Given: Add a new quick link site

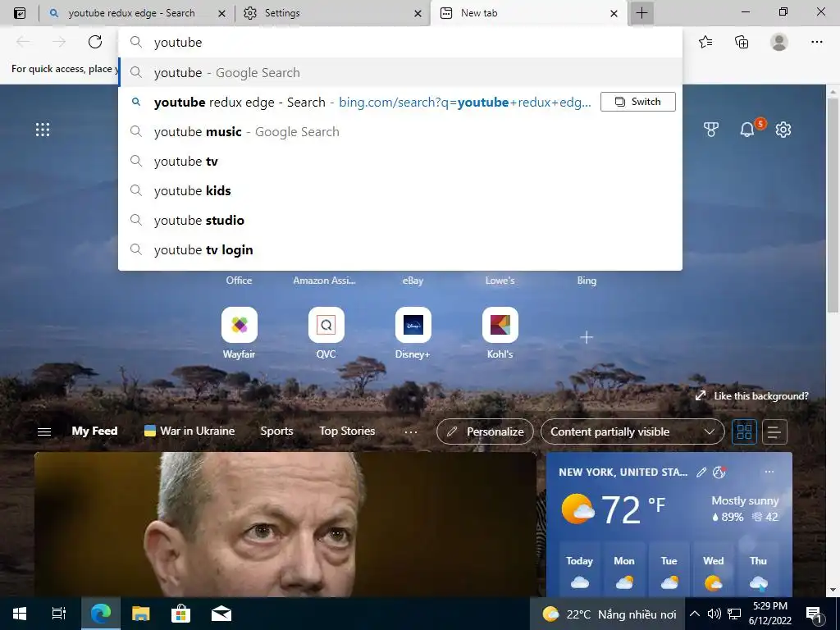Looking at the screenshot, I should [x=587, y=337].
